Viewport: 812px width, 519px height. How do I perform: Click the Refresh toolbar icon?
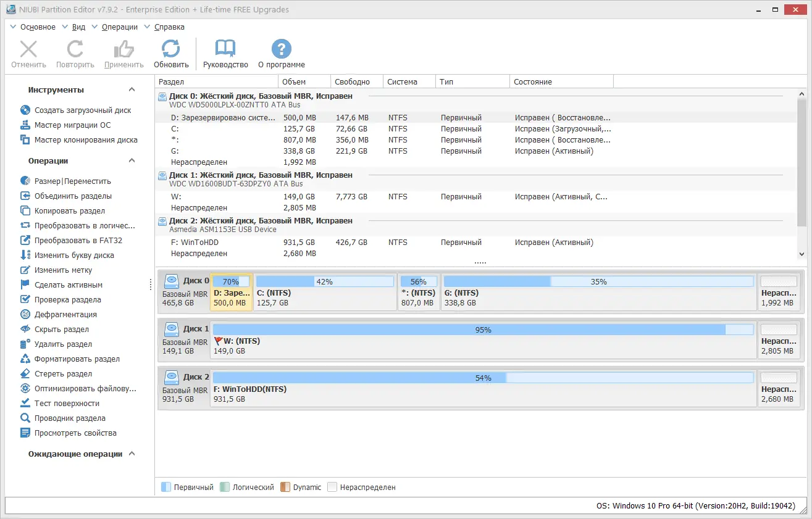tap(171, 52)
